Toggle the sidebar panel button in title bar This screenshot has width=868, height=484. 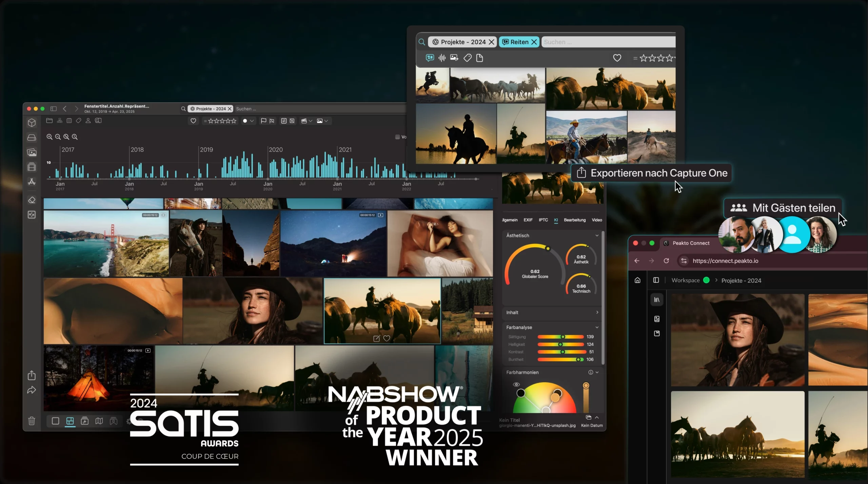click(54, 109)
